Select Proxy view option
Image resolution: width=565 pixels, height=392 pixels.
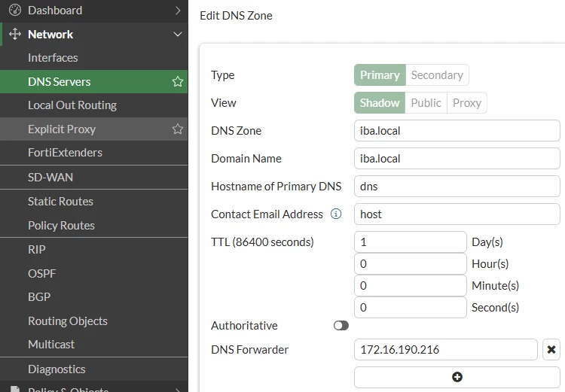click(x=467, y=102)
